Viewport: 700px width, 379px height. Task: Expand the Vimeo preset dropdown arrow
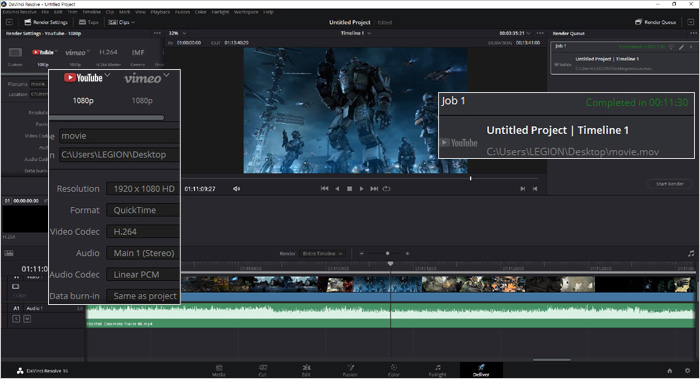click(x=88, y=51)
